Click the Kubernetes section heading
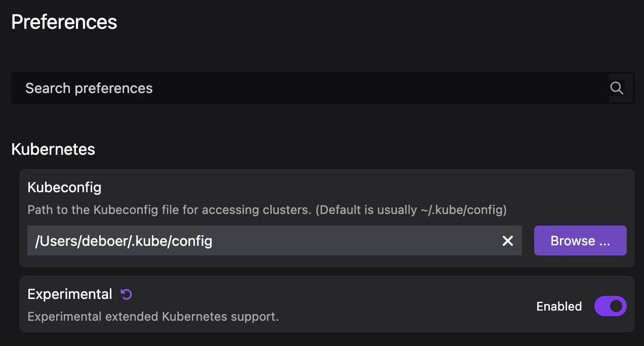644x346 pixels. pos(53,149)
